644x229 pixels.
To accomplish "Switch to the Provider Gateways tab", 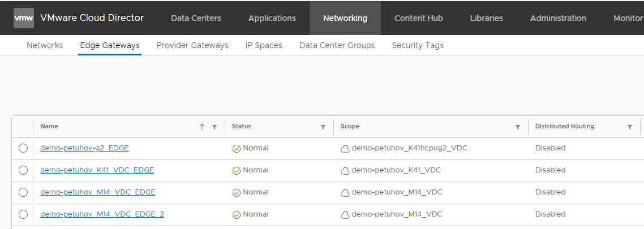I will coord(192,45).
